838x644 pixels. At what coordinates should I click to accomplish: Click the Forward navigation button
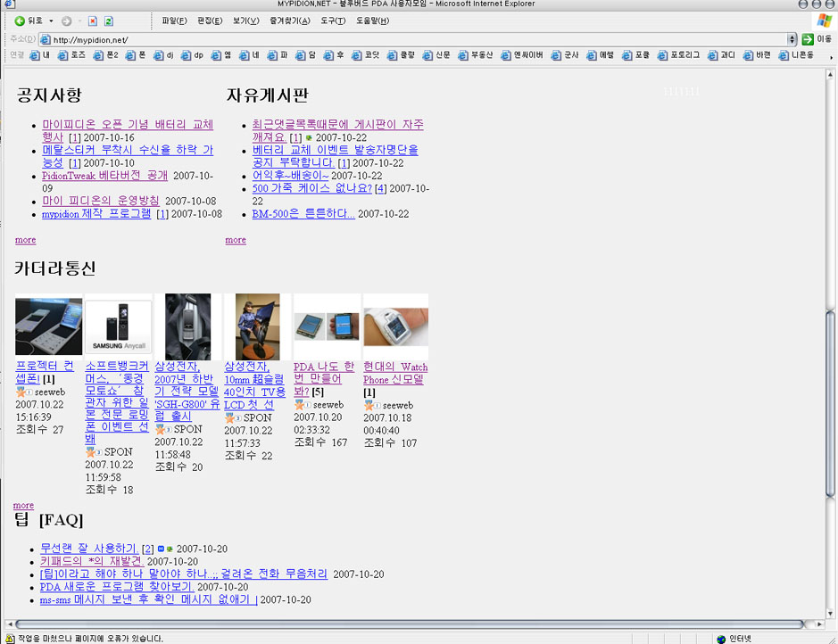67,21
